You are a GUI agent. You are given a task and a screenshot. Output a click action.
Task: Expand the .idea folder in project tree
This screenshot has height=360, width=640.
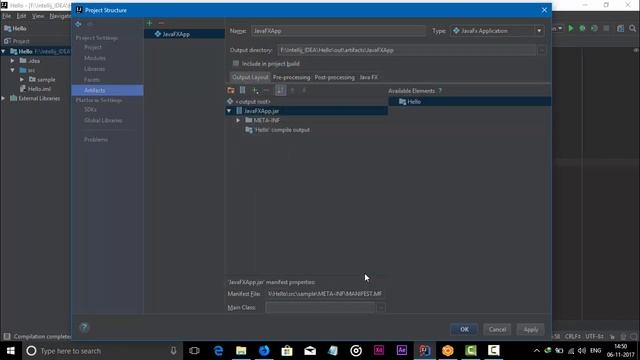12,61
